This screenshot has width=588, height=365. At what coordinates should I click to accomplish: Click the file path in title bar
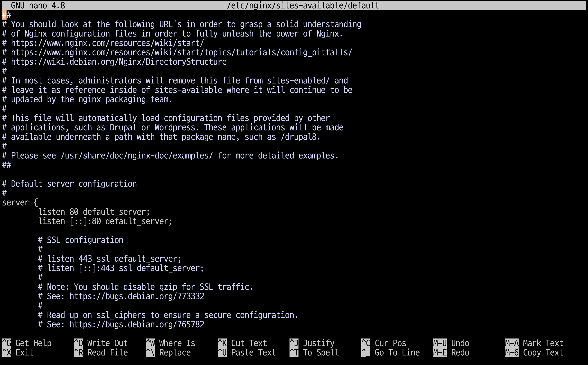click(x=303, y=5)
